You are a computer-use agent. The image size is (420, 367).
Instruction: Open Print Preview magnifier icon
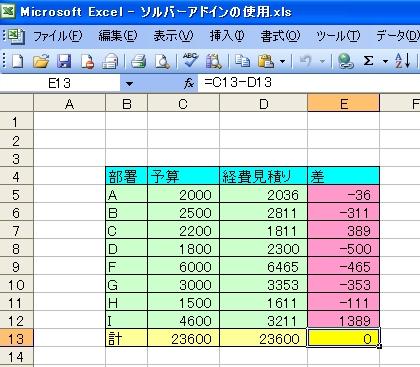click(x=162, y=62)
